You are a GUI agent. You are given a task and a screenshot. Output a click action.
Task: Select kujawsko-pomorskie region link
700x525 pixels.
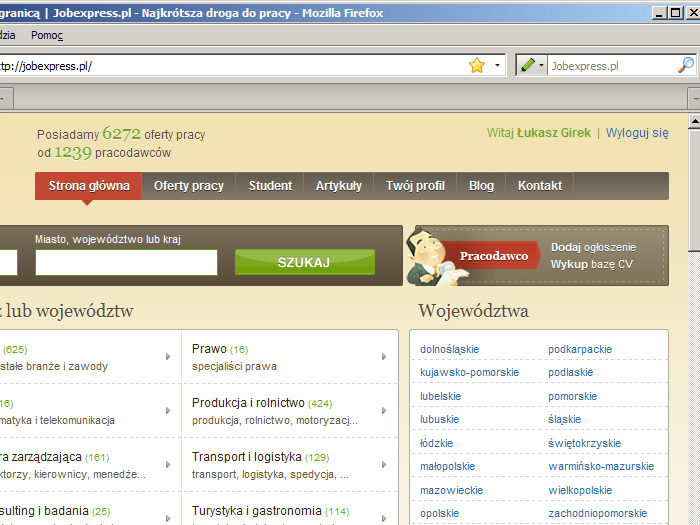click(469, 372)
